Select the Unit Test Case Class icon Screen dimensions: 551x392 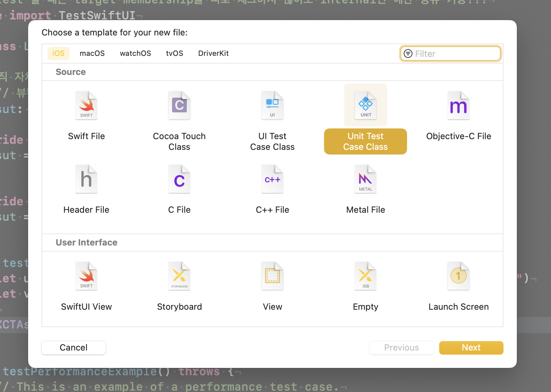tap(366, 105)
